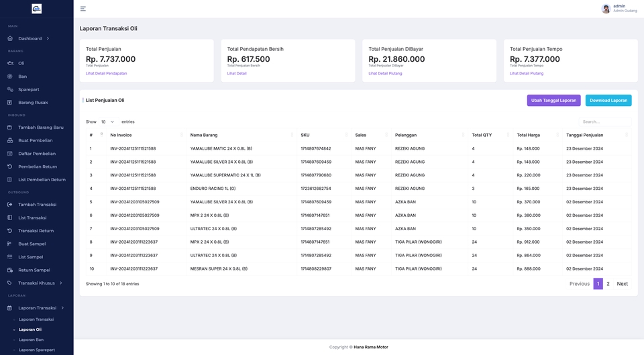Image resolution: width=644 pixels, height=355 pixels.
Task: Sort by Tanggal Penjualan column
Action: point(597,135)
